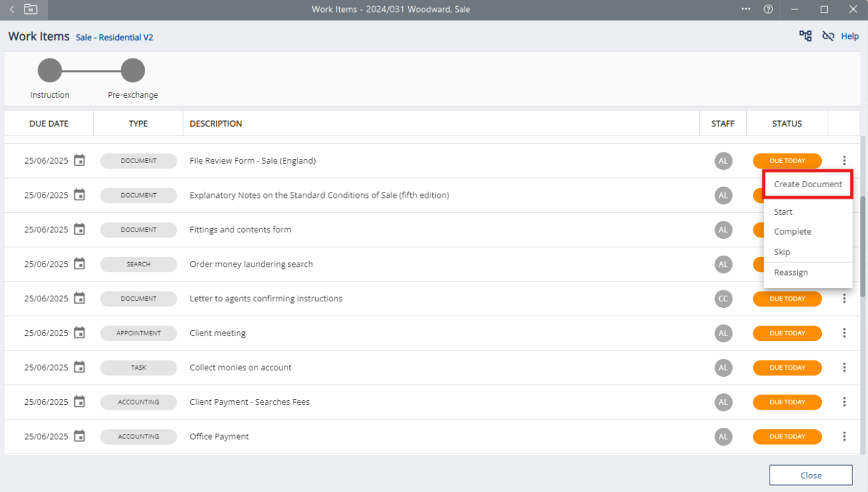Click the workflow diagram icon near Help
Screen dimensions: 868x492
pyautogui.click(x=805, y=36)
